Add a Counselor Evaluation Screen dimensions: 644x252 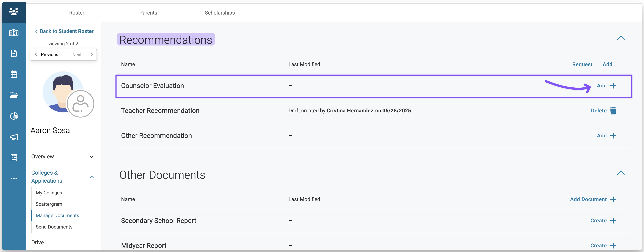[606, 86]
